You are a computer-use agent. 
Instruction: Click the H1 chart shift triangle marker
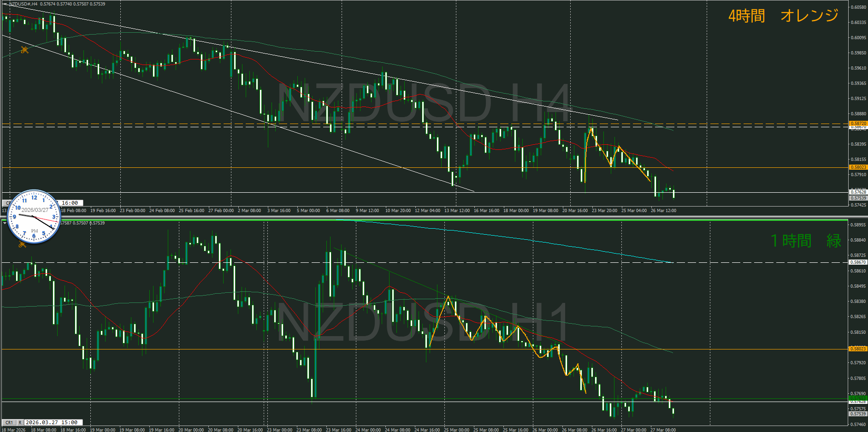pyautogui.click(x=5, y=223)
